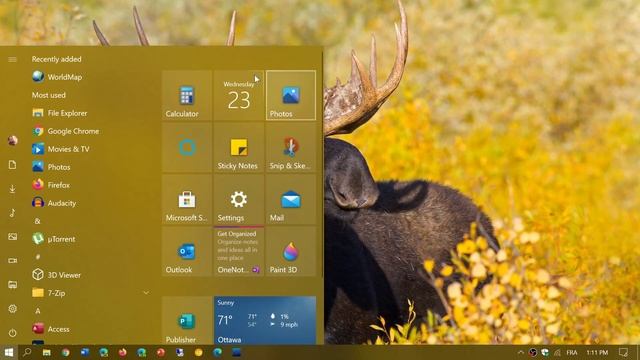
Task: Open the user account avatar
Action: 12,140
